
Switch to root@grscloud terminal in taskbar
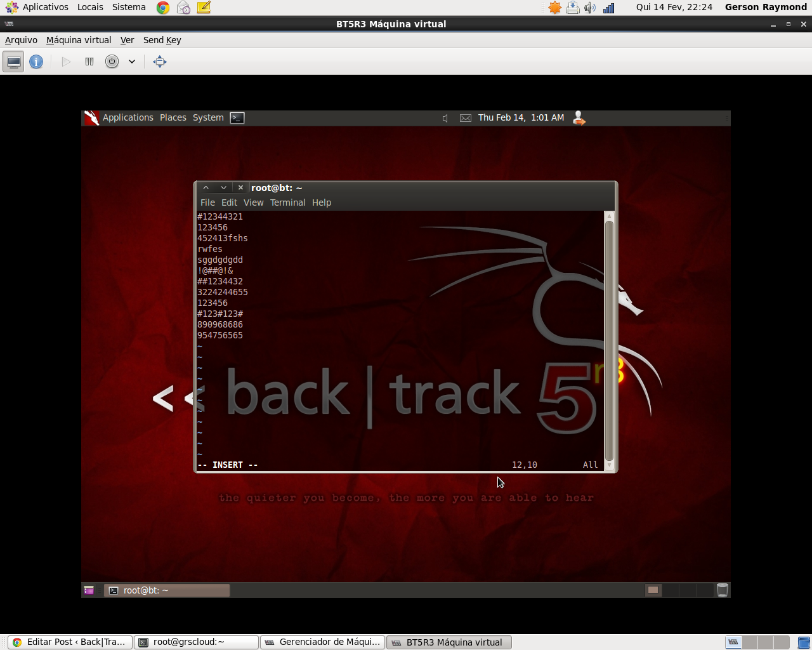tap(196, 642)
